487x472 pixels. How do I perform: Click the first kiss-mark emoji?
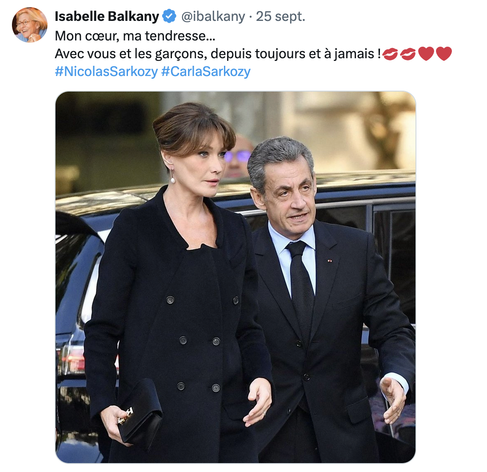click(390, 54)
